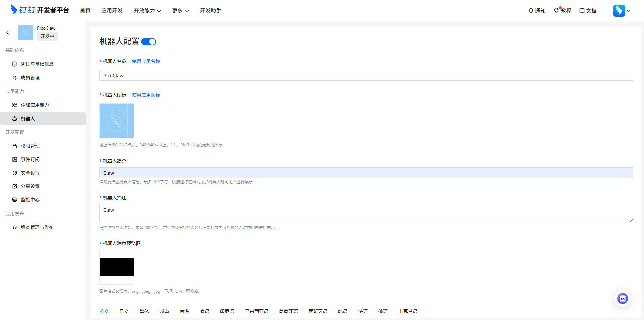Expand the 开放能力 dropdown
Image resolution: width=644 pixels, height=320 pixels.
148,10
